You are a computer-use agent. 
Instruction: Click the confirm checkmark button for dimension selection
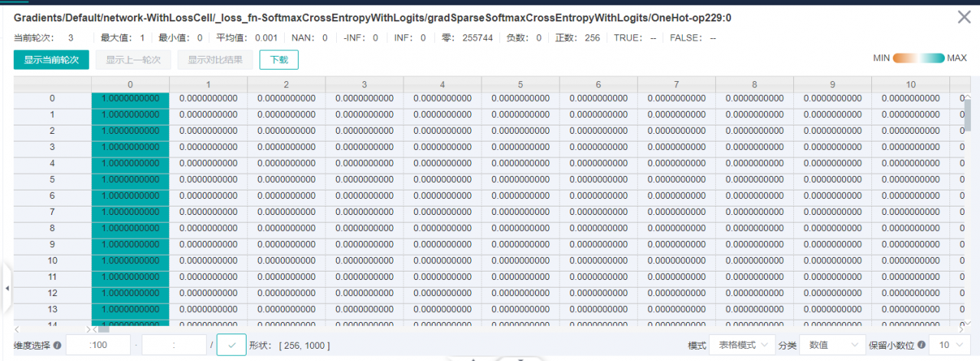pos(231,345)
